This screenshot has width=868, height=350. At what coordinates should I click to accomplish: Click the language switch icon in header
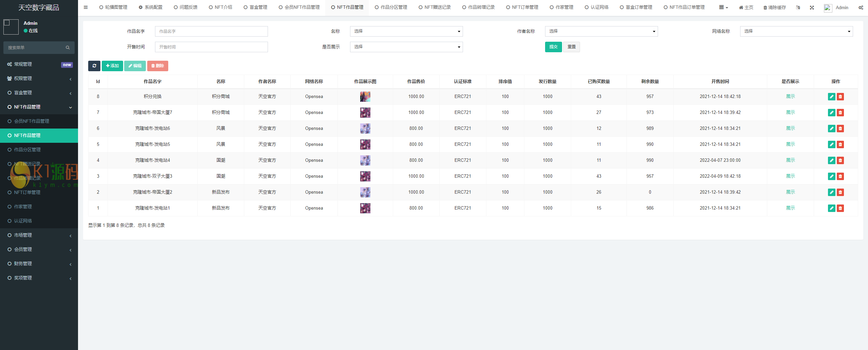[798, 7]
